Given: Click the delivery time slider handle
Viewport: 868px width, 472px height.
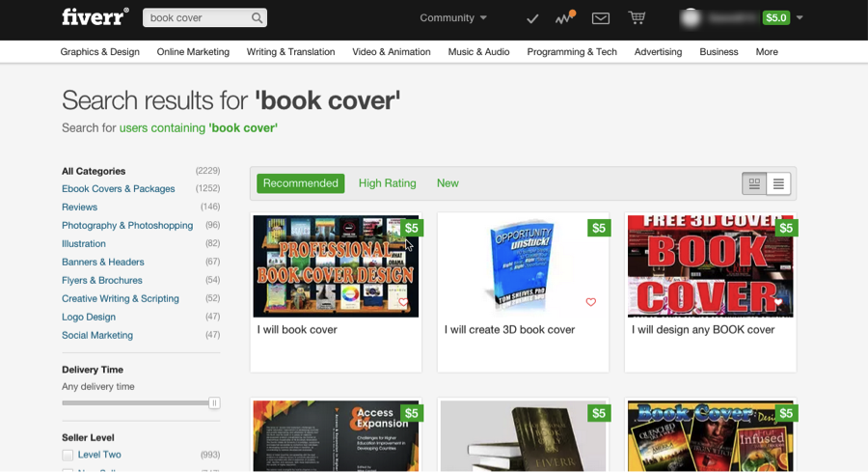Looking at the screenshot, I should pos(214,403).
